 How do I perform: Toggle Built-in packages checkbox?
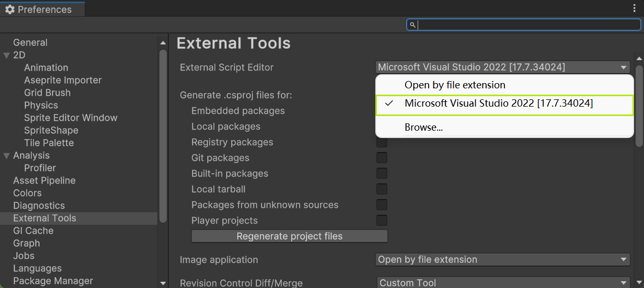point(382,174)
